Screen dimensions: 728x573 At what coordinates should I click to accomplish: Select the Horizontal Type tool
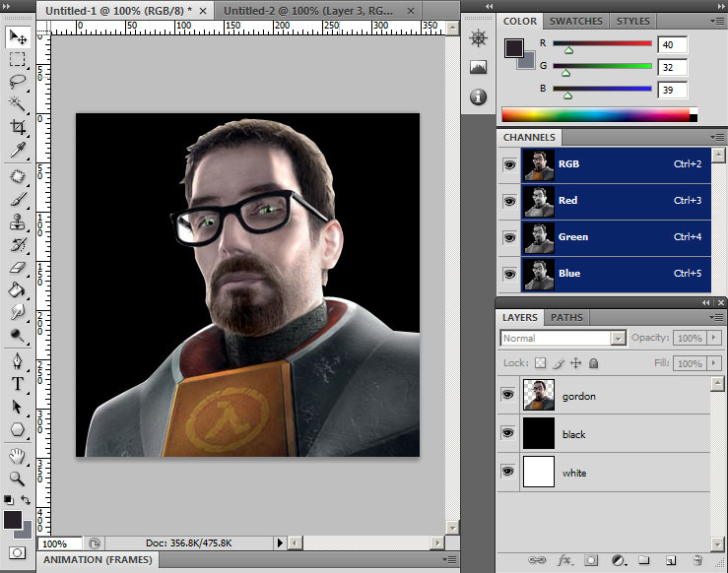click(18, 384)
